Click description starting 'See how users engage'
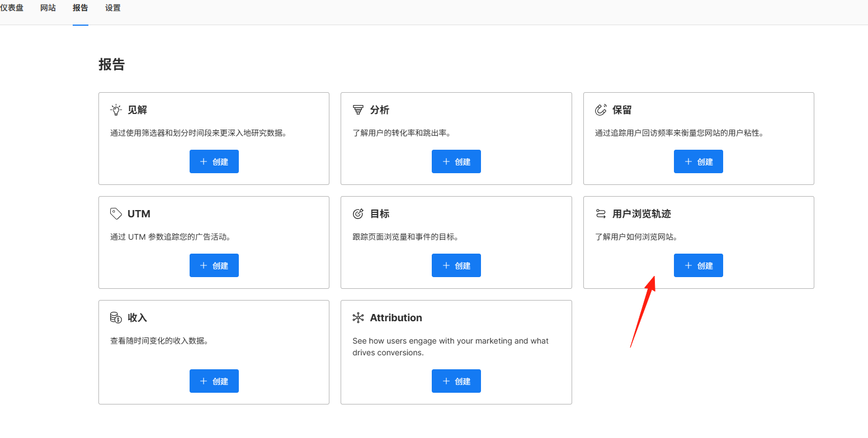The image size is (868, 438). (x=451, y=347)
